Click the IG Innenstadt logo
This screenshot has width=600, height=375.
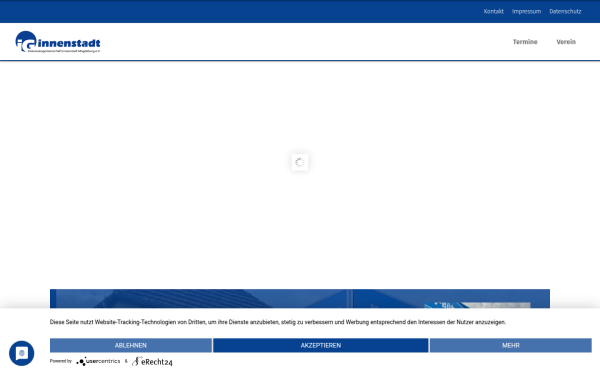click(58, 42)
